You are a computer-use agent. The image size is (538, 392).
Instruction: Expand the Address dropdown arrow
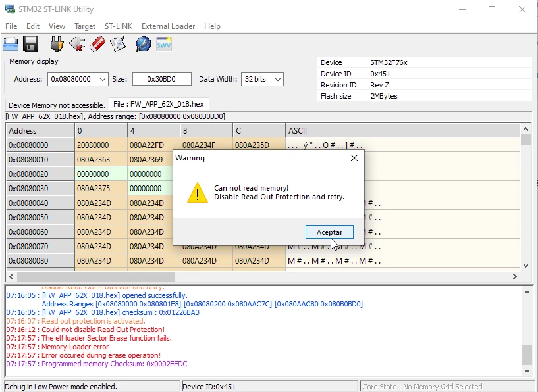[x=103, y=79]
